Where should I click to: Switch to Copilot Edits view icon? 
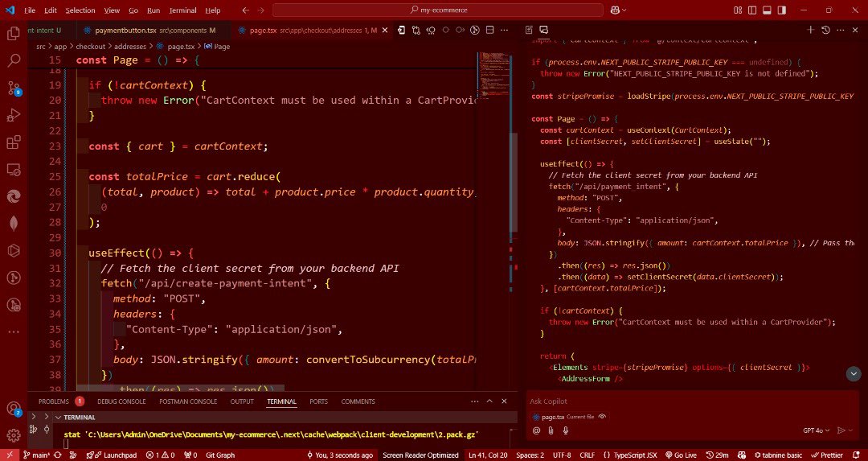point(529,30)
